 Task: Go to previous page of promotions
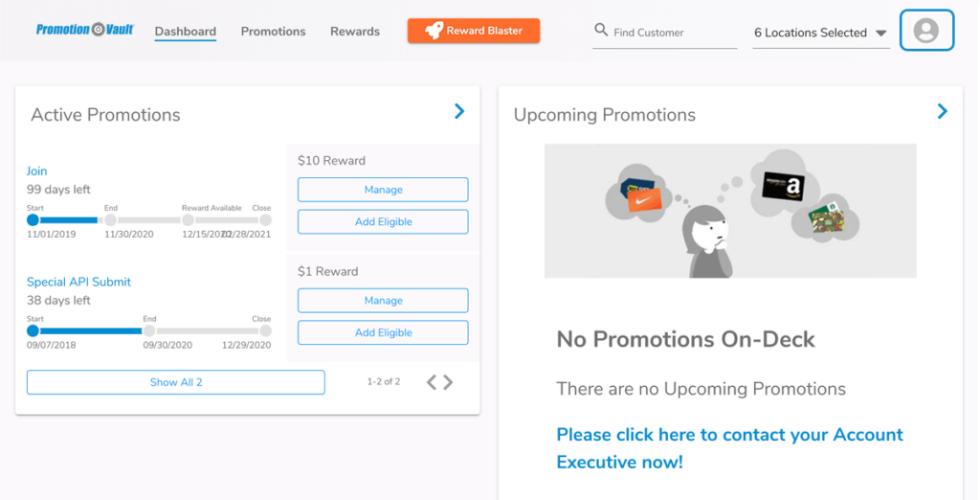coord(432,382)
